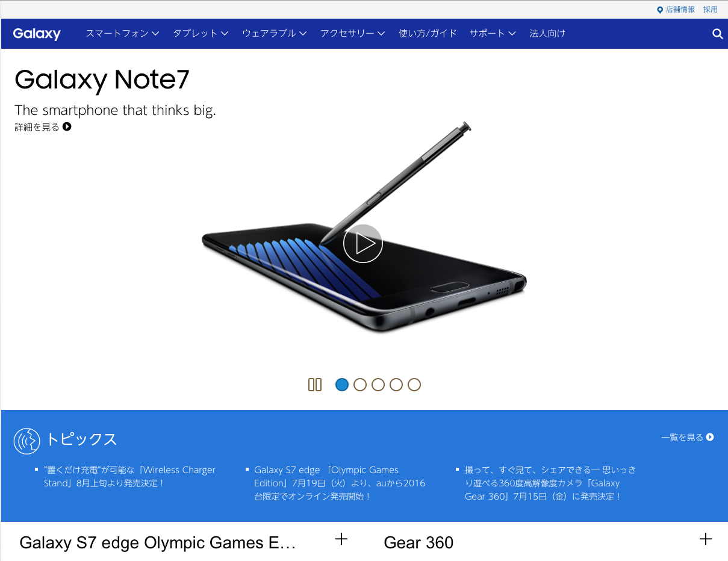Click the トピックス speech icon
728x561 pixels.
26,441
